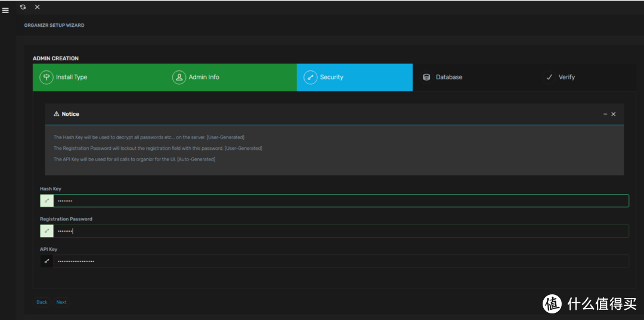Screen dimensions: 644x320
Task: Open the Verify step tab
Action: (x=566, y=77)
